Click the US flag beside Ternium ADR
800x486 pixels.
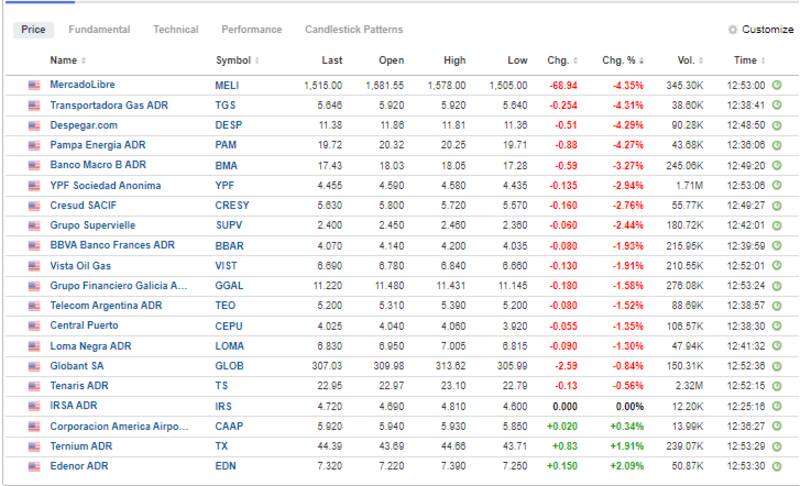(x=34, y=446)
